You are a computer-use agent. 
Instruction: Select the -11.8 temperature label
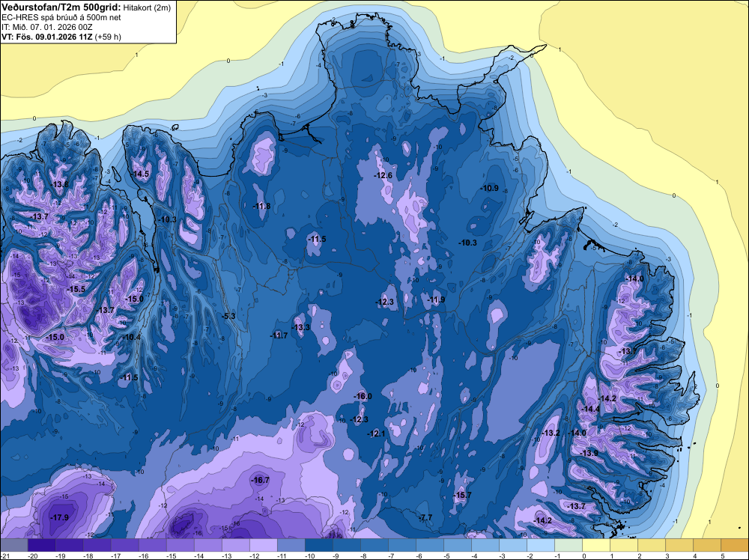261,206
